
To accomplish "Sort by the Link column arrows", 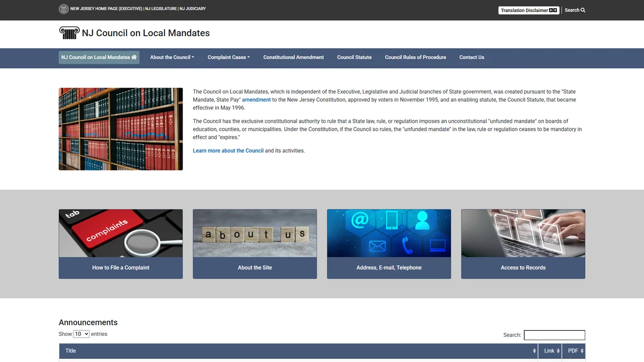I will point(558,351).
